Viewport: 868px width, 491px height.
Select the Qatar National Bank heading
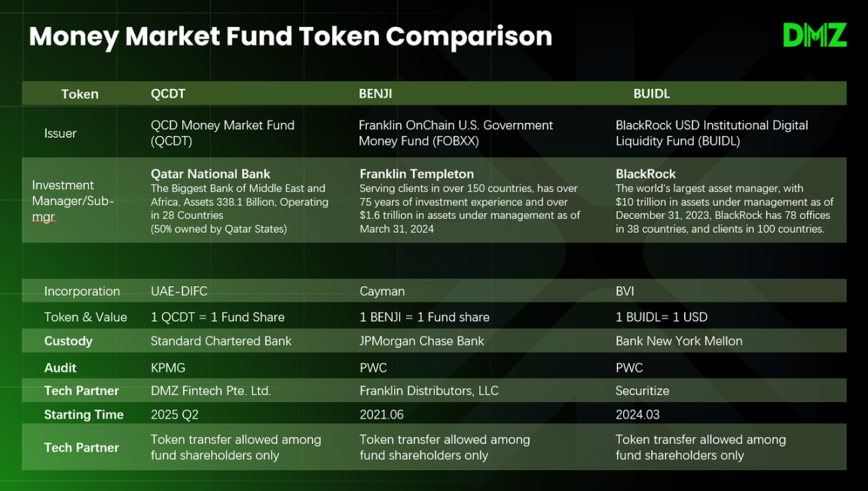tap(210, 174)
